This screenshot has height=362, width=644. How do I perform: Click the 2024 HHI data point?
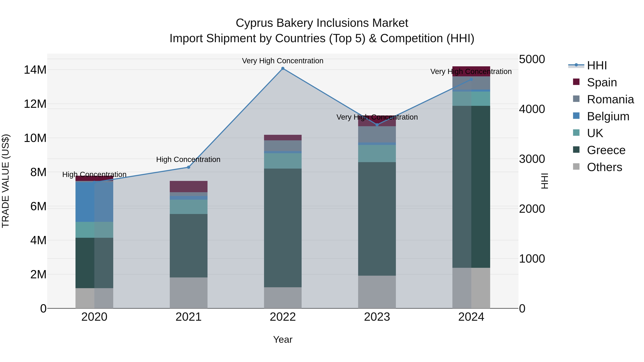click(471, 79)
